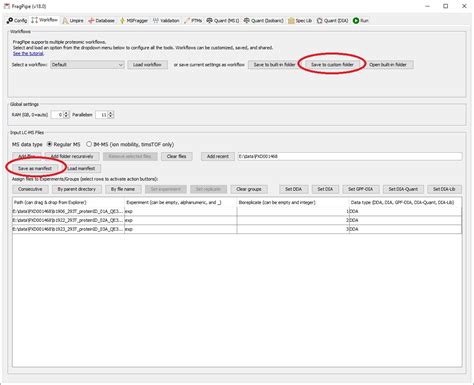
Task: Select the b1922_293T_proteinID_02A file row
Action: [x=237, y=220]
